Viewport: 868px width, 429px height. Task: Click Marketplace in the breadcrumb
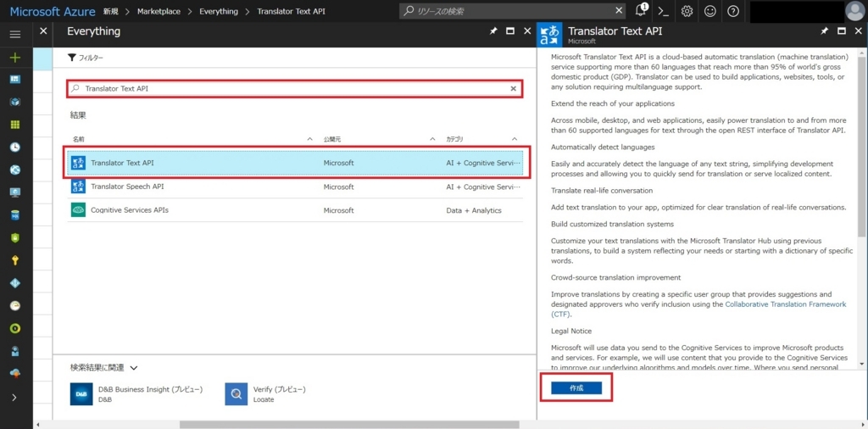(x=159, y=11)
